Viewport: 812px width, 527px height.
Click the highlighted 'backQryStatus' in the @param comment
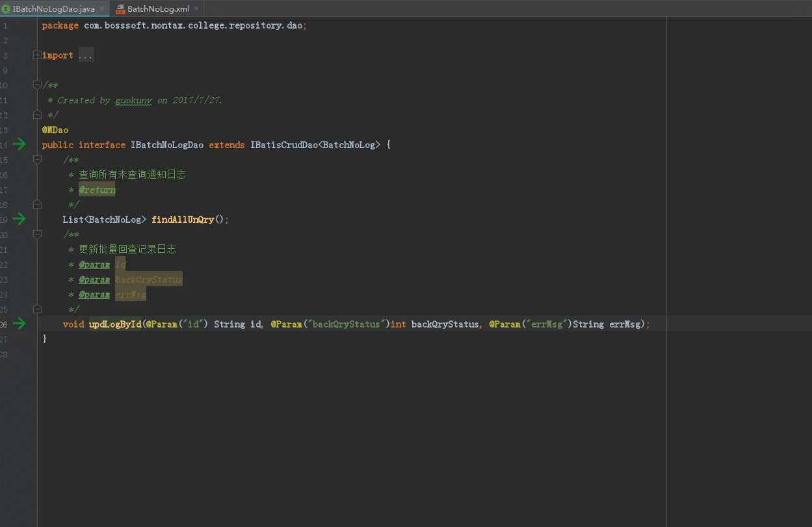[149, 279]
